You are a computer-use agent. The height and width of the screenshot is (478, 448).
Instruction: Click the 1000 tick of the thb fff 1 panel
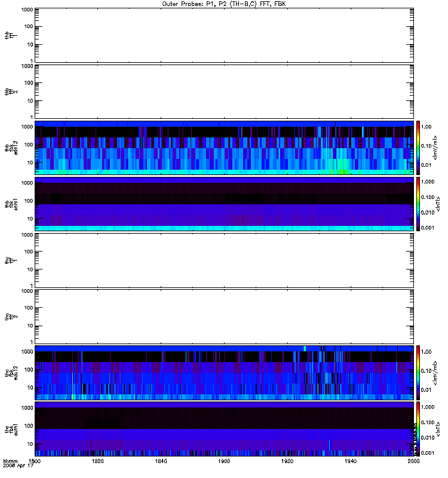point(27,10)
